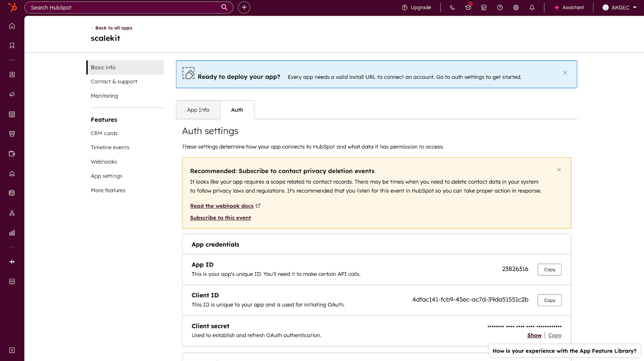The height and width of the screenshot is (361, 644).
Task: Open the help question mark icon
Action: coord(500,8)
